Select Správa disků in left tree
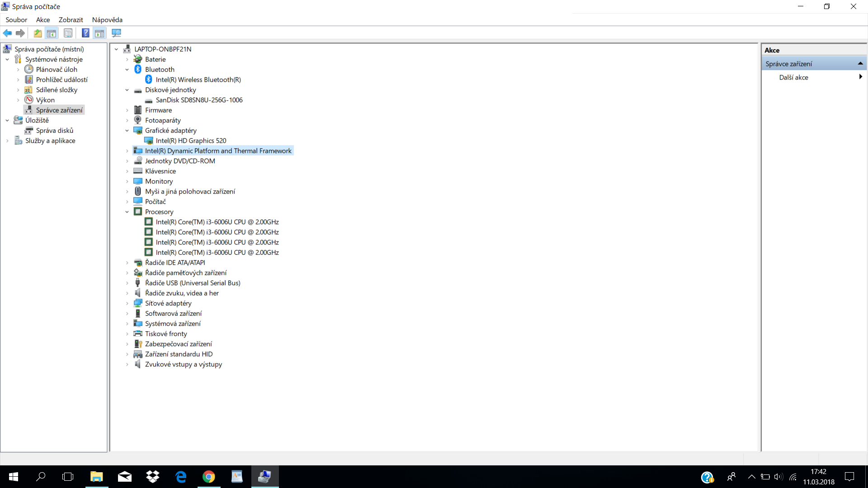 55,131
